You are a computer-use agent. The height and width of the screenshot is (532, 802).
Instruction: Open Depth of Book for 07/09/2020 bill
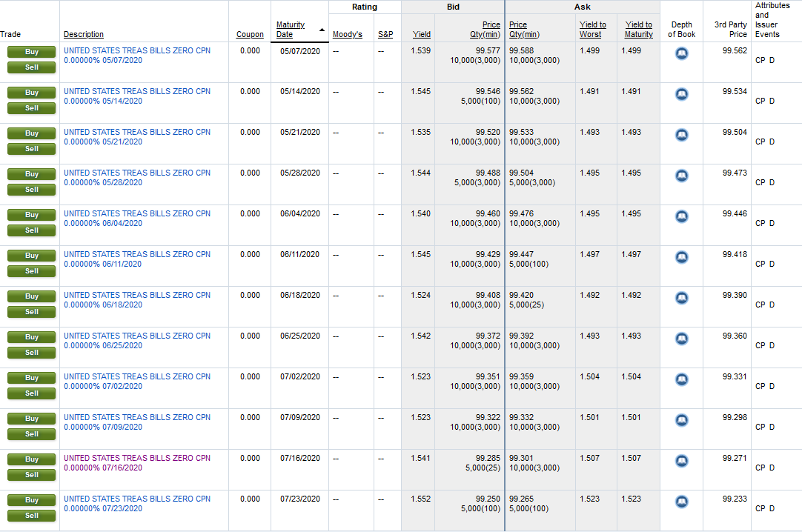[x=681, y=420]
